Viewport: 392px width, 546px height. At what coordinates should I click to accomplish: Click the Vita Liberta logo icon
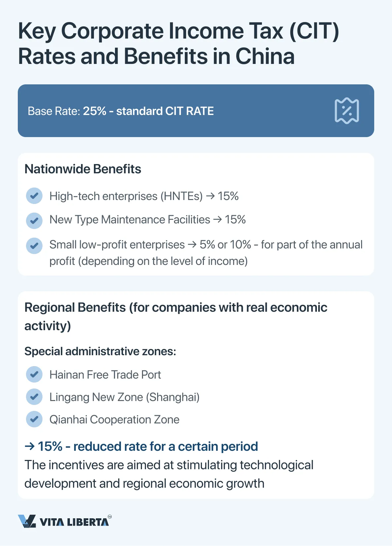pyautogui.click(x=27, y=521)
